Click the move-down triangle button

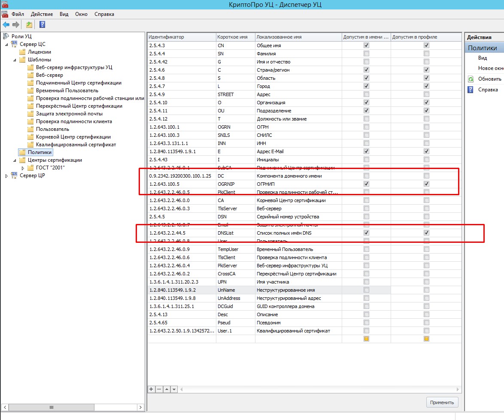tap(174, 389)
